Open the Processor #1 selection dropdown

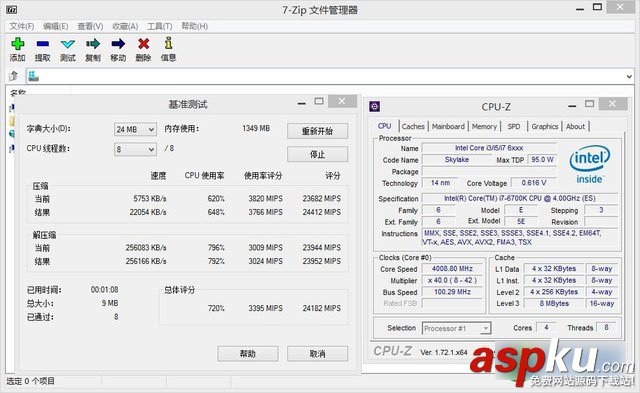[456, 328]
